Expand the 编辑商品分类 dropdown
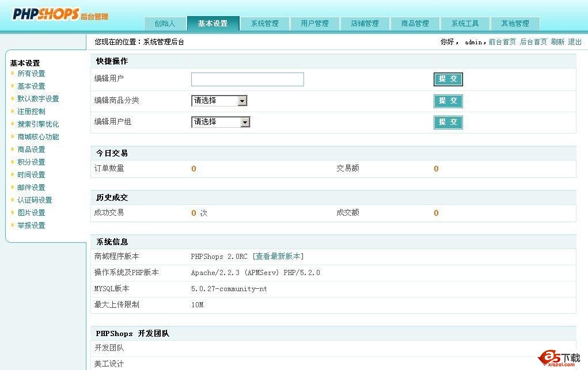 coord(219,101)
